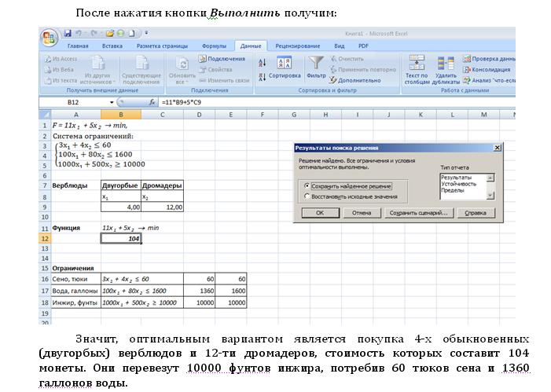
Task: Open the 'Рецензирование' ribbon tab
Action: pyautogui.click(x=298, y=46)
